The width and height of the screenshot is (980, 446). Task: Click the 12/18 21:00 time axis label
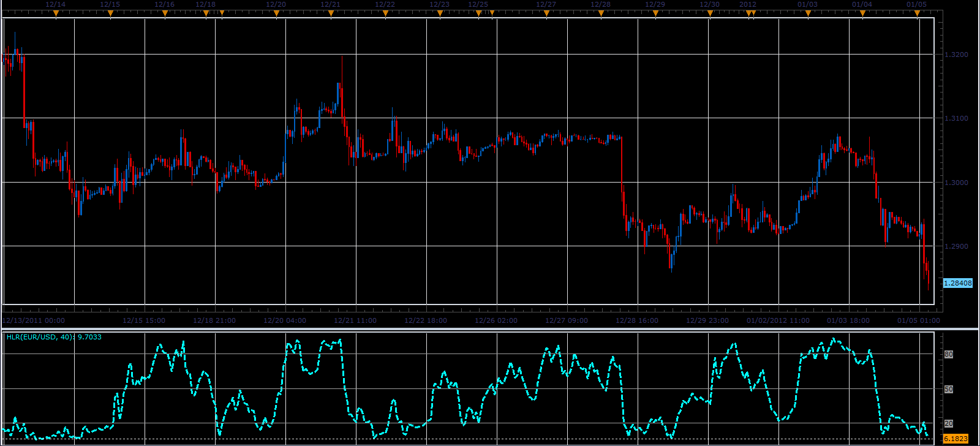[x=214, y=320]
